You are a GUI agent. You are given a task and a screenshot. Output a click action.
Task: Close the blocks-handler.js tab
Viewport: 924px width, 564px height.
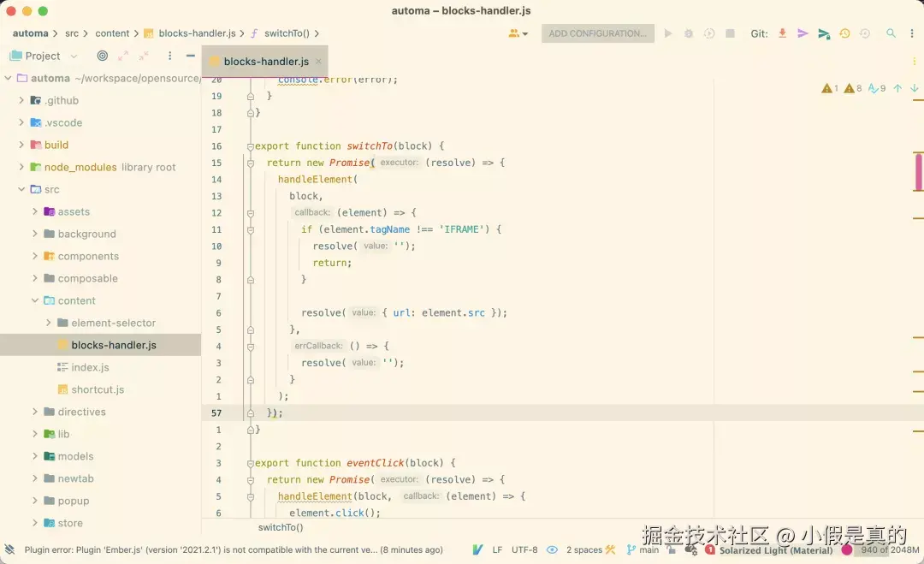pos(318,62)
